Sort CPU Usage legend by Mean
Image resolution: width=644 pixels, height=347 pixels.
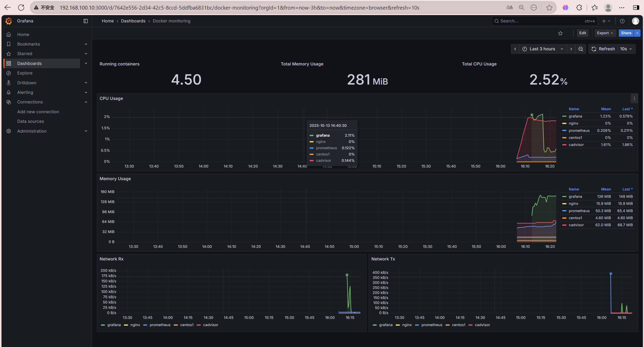point(606,109)
